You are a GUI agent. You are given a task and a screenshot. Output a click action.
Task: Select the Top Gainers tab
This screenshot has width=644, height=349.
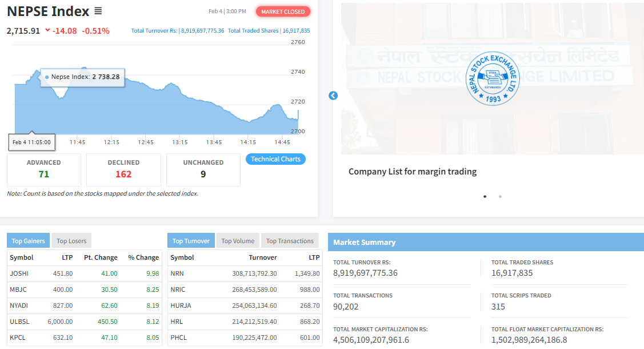[28, 241]
